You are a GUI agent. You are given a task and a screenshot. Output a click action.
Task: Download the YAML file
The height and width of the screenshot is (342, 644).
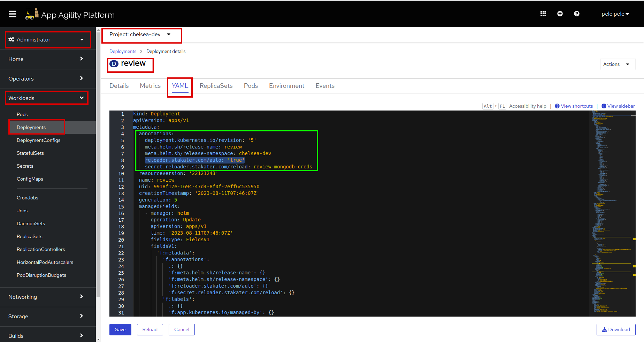point(616,329)
